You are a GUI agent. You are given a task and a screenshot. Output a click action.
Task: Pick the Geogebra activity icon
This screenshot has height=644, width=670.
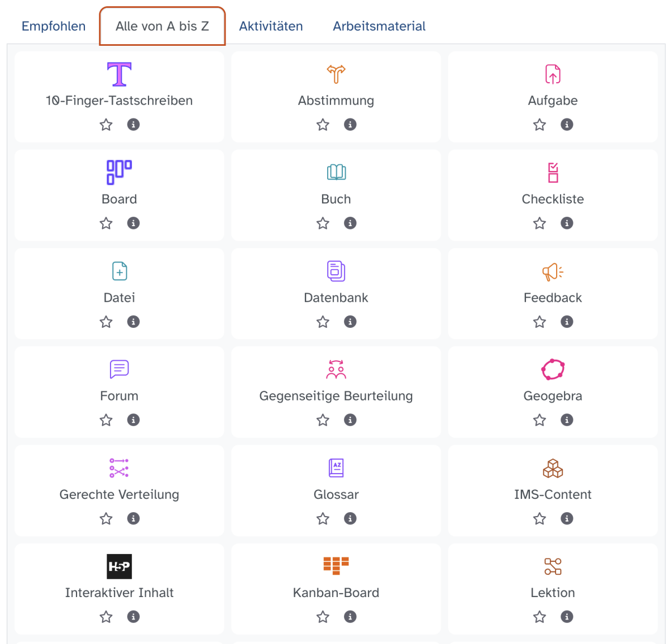(x=553, y=369)
